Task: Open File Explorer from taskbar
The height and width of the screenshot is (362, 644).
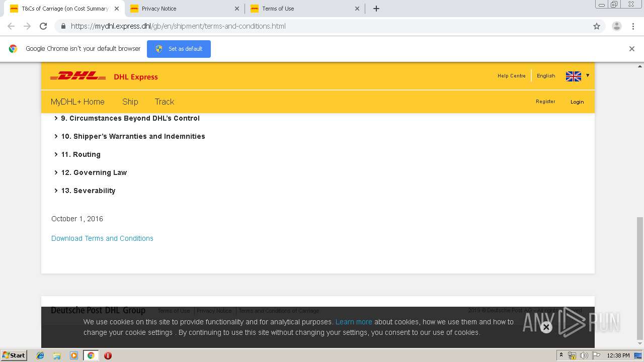Action: tap(57, 355)
